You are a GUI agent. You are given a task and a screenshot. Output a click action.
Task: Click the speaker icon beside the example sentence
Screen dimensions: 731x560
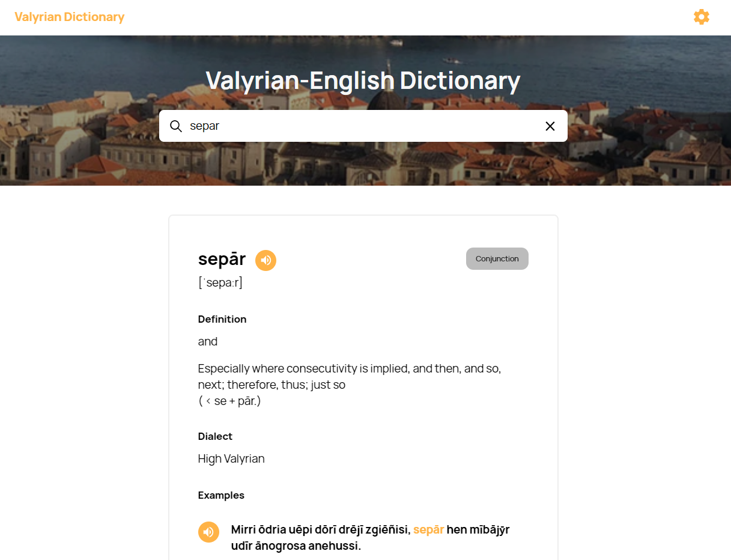click(208, 532)
